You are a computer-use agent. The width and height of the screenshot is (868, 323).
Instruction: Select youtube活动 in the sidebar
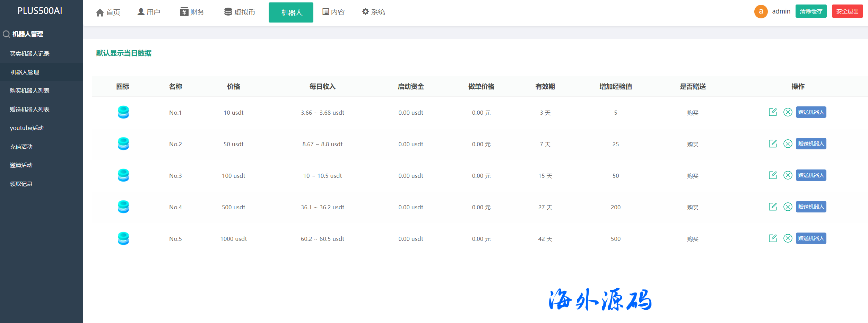click(x=27, y=128)
